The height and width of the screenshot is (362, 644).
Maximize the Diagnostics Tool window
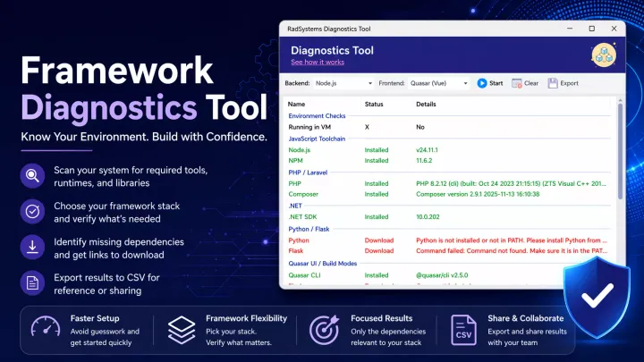tap(592, 29)
